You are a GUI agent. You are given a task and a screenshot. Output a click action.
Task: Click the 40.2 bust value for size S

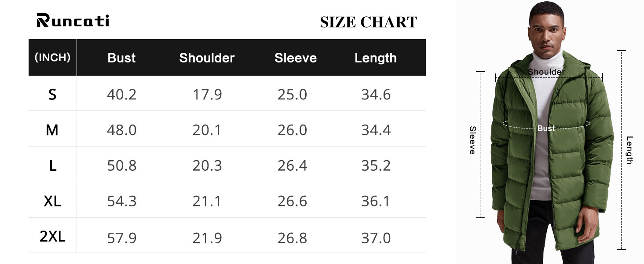click(122, 95)
